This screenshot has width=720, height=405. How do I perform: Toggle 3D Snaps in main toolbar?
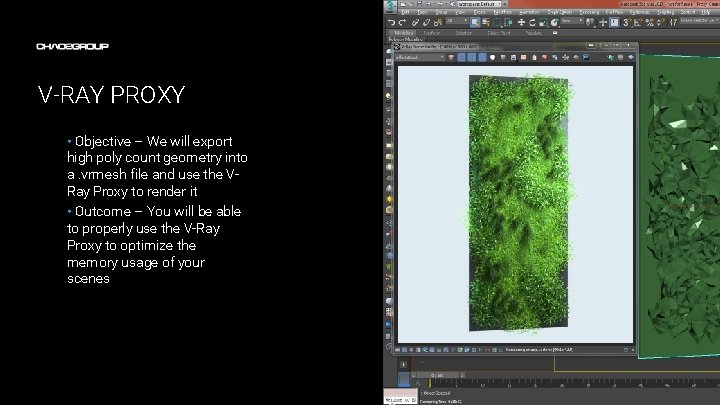[626, 22]
